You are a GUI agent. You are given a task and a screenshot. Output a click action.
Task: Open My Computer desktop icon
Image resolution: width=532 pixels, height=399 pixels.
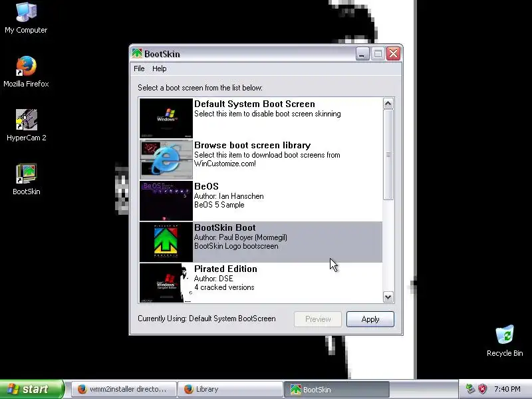click(26, 18)
